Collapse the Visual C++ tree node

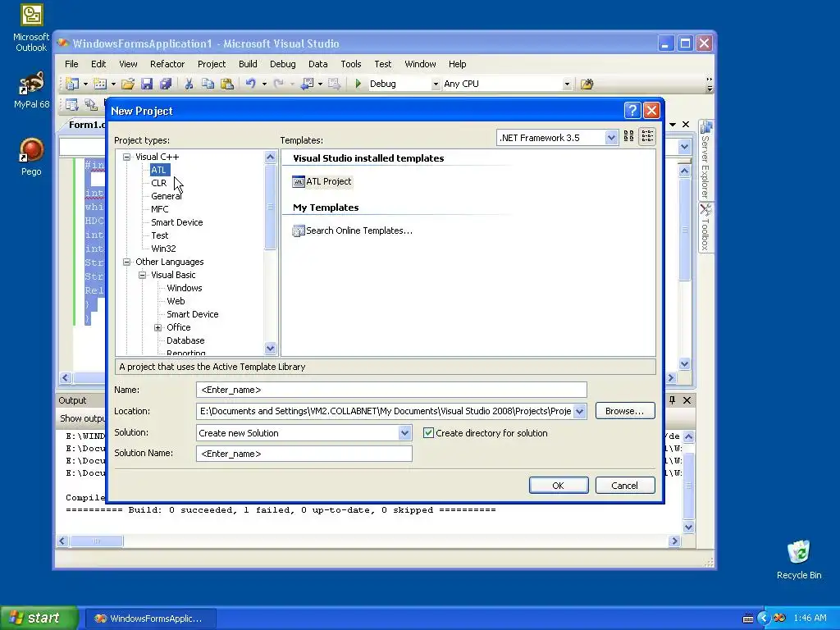point(127,157)
